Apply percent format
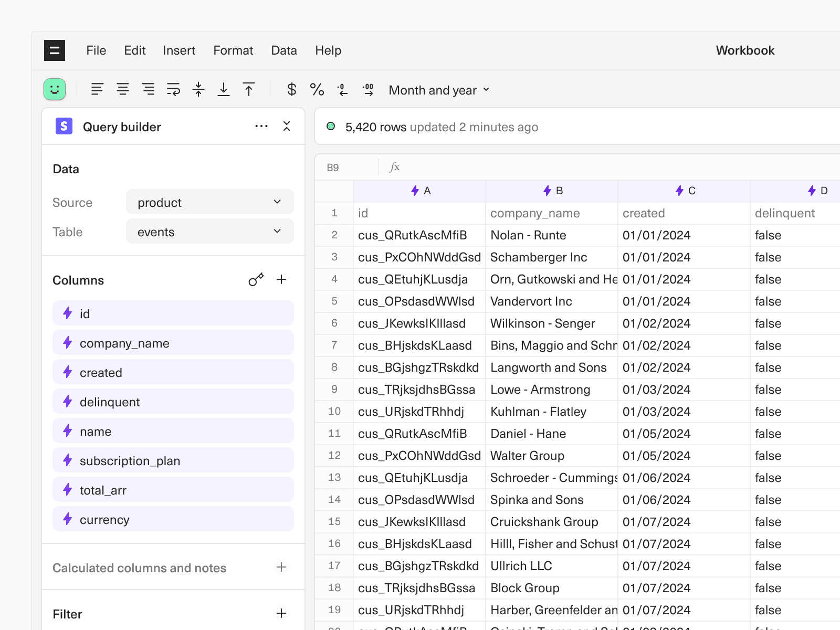840x630 pixels. tap(317, 89)
